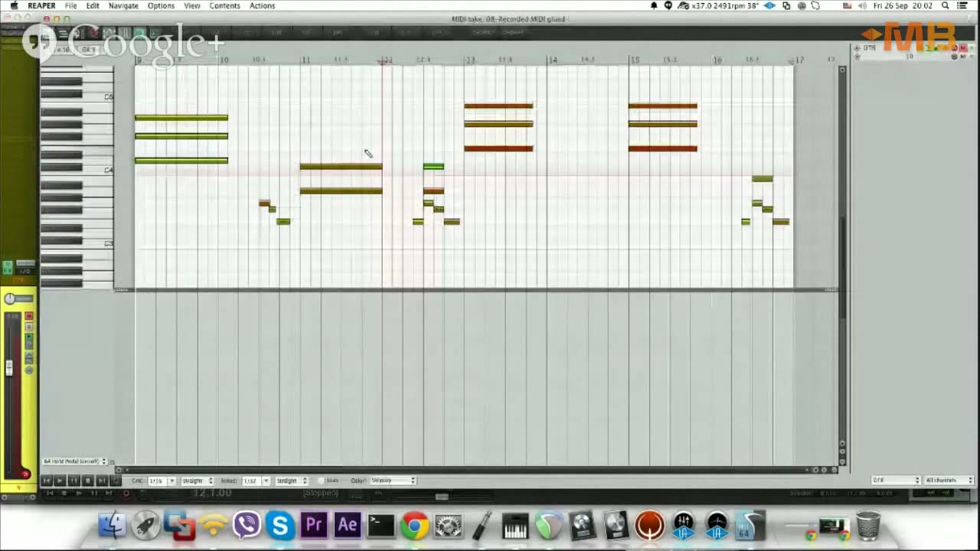Click the Apple menu icon
The image size is (980, 551).
tap(13, 5)
